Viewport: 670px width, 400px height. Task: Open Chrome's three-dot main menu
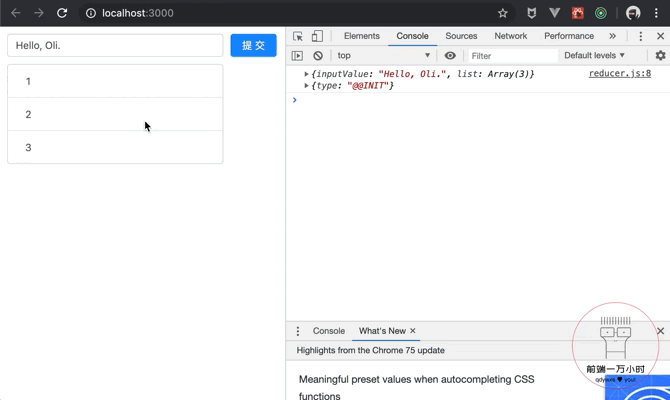[656, 13]
